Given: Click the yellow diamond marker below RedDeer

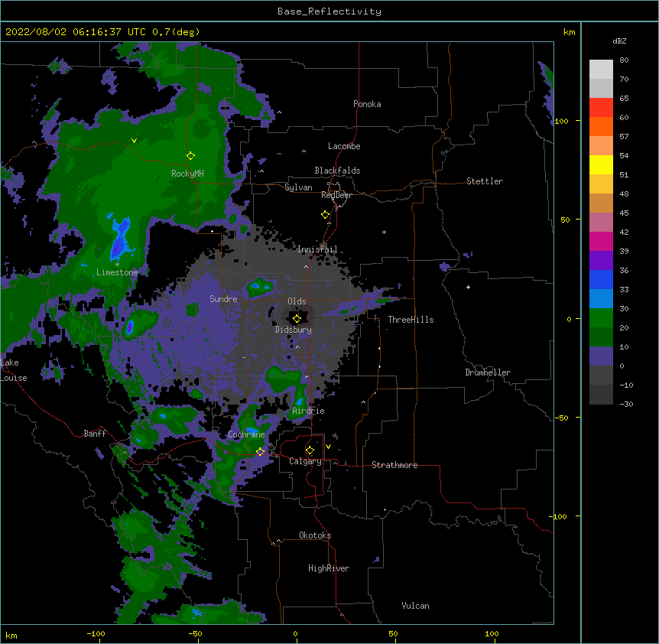Looking at the screenshot, I should [x=325, y=215].
